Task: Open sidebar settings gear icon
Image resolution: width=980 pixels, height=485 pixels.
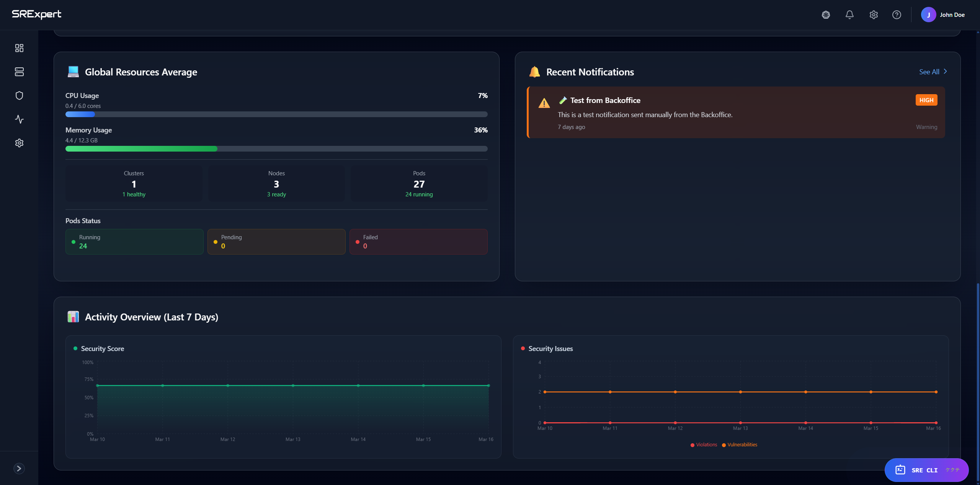Action: point(19,143)
